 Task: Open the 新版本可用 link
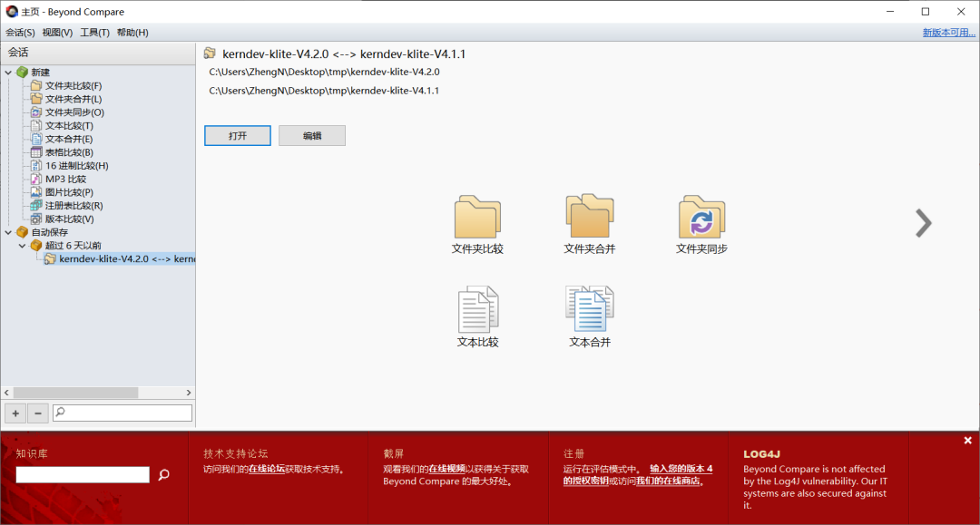click(948, 33)
